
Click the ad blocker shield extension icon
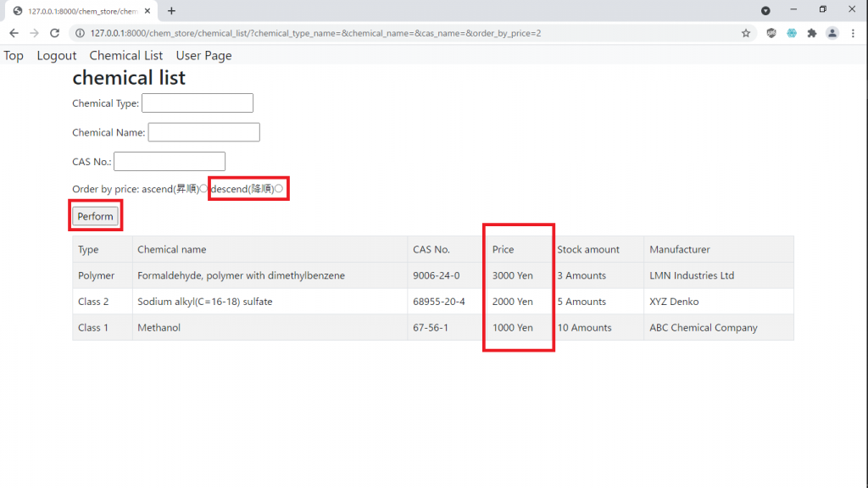click(771, 33)
